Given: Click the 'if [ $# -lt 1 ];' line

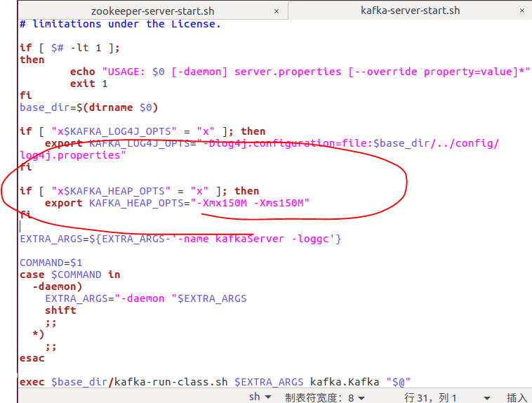Looking at the screenshot, I should click(69, 48).
